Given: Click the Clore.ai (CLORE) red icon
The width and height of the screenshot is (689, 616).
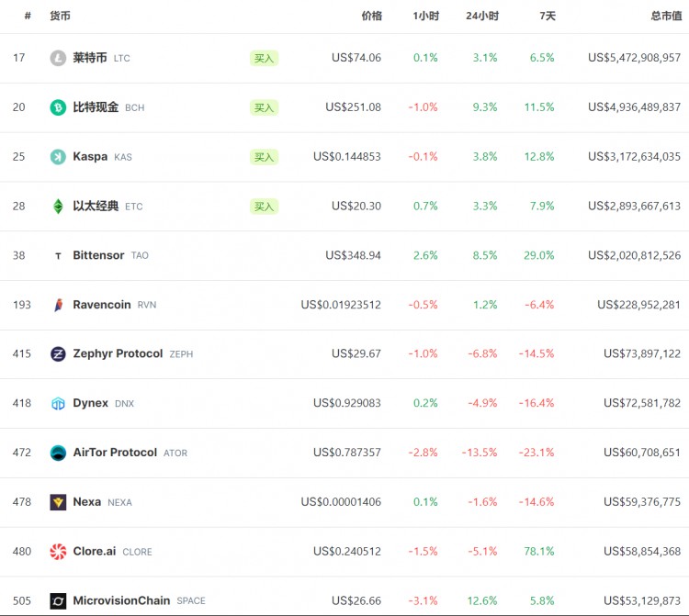Looking at the screenshot, I should click(58, 552).
